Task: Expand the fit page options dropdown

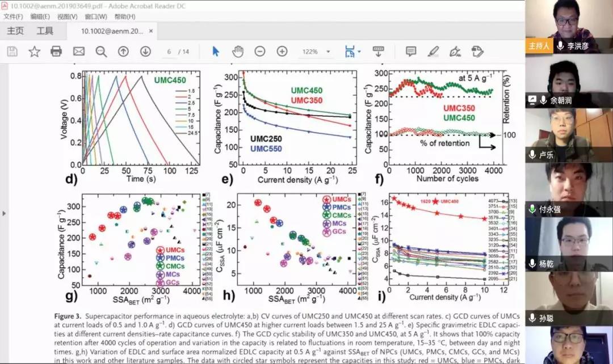Action: (359, 52)
